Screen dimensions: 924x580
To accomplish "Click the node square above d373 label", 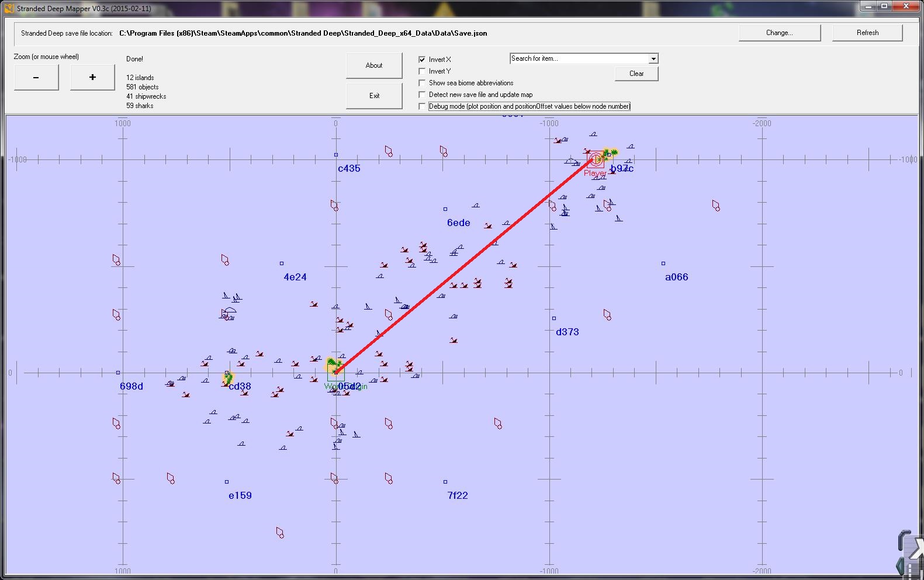I will click(x=554, y=318).
